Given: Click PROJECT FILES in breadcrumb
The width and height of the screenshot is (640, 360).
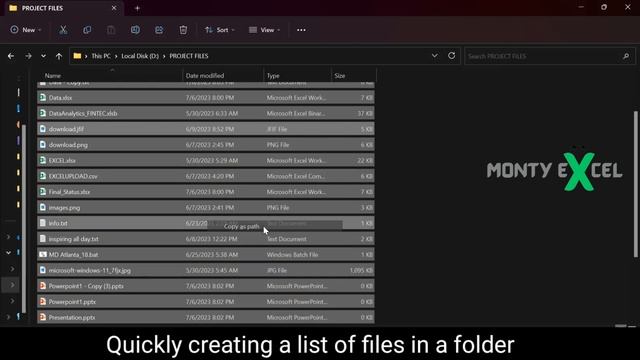Looking at the screenshot, I should pos(189,56).
